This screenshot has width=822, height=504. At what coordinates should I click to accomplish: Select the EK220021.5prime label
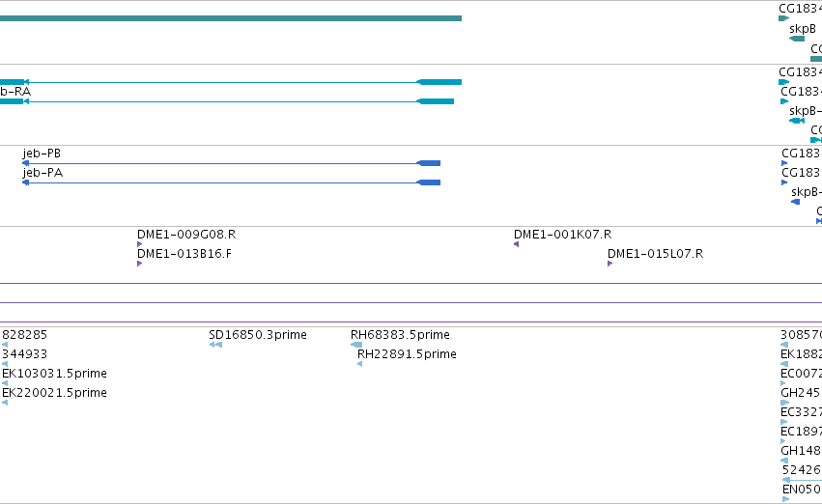[54, 393]
